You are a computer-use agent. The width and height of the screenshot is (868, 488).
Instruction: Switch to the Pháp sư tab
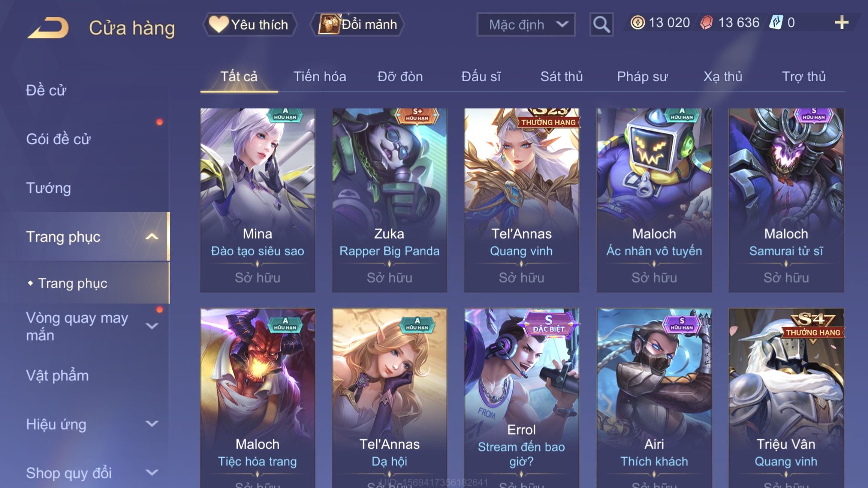pos(642,76)
